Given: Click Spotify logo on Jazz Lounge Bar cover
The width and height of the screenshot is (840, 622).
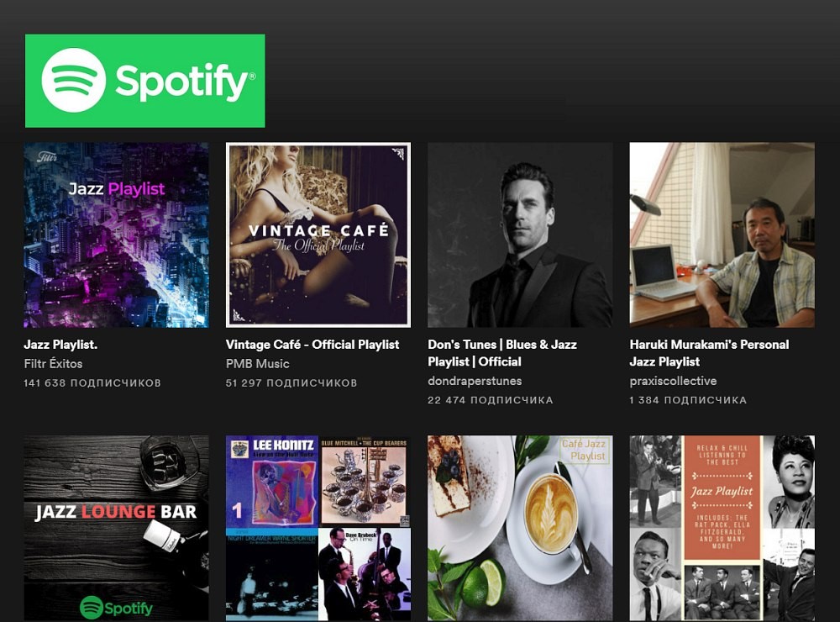Looking at the screenshot, I should (116, 608).
